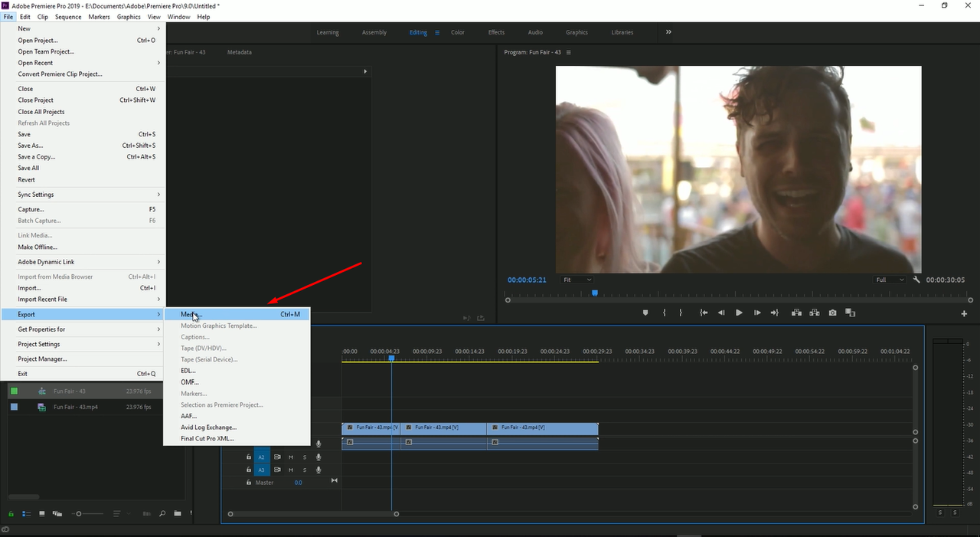Screen dimensions: 980x537
Task: Play the Program monitor video
Action: [739, 313]
